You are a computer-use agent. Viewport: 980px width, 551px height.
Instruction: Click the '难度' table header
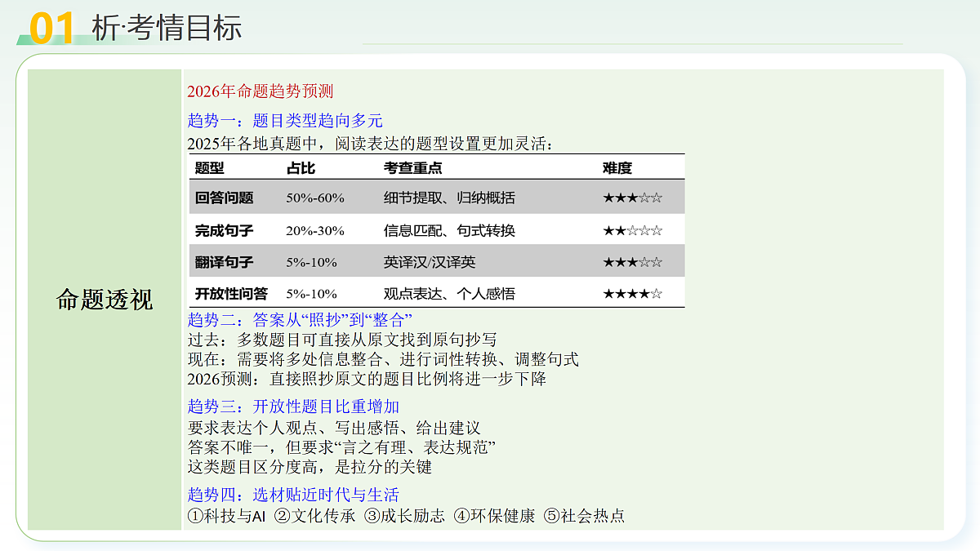(617, 168)
